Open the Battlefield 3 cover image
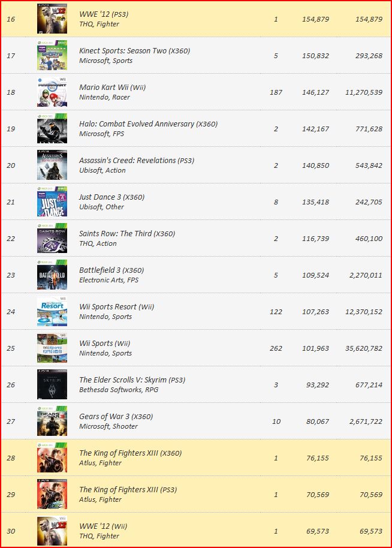Viewport: 392px width, 548px height. pos(52,275)
